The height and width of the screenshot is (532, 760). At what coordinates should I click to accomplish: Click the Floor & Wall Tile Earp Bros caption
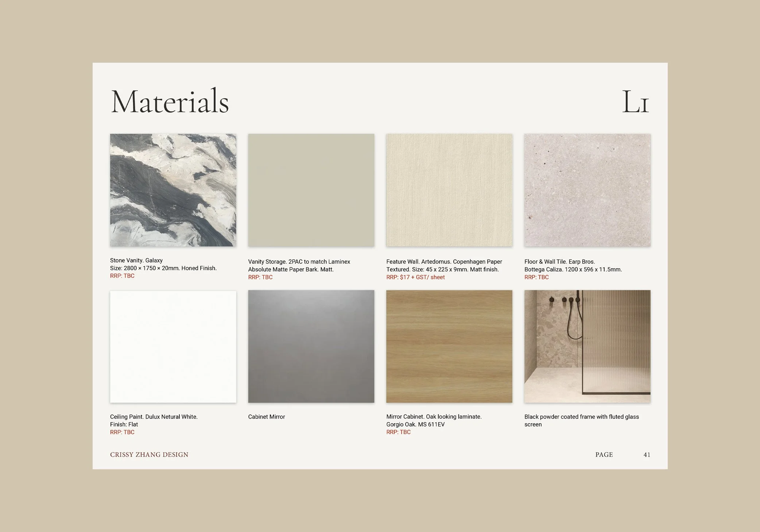(559, 262)
